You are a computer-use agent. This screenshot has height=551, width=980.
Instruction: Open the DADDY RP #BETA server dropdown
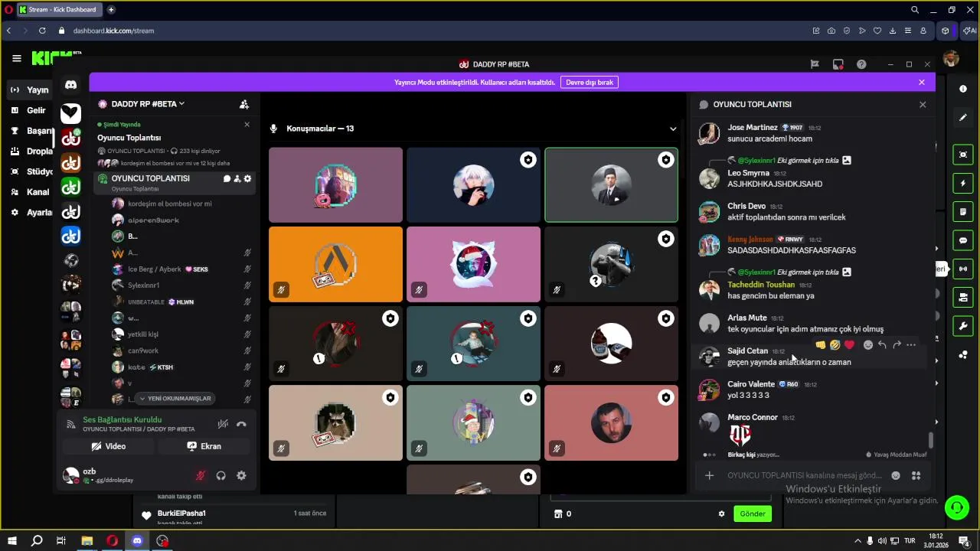coord(149,104)
